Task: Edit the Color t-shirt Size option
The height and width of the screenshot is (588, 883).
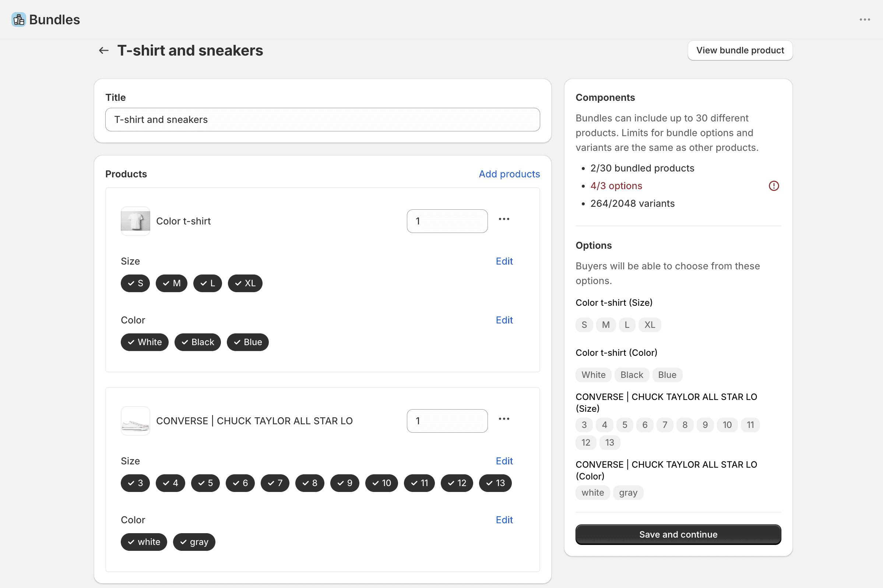Action: [504, 261]
